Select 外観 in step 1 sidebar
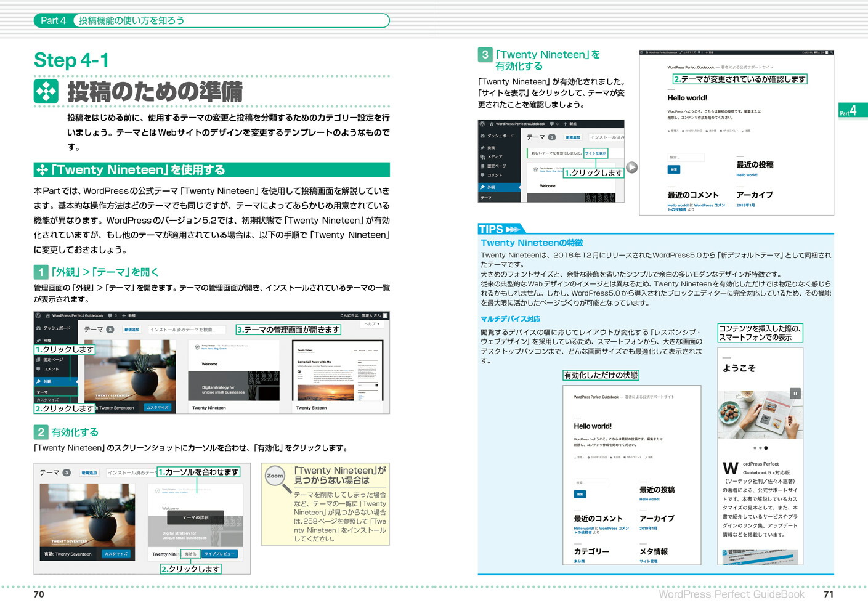This screenshot has width=868, height=616. point(56,381)
